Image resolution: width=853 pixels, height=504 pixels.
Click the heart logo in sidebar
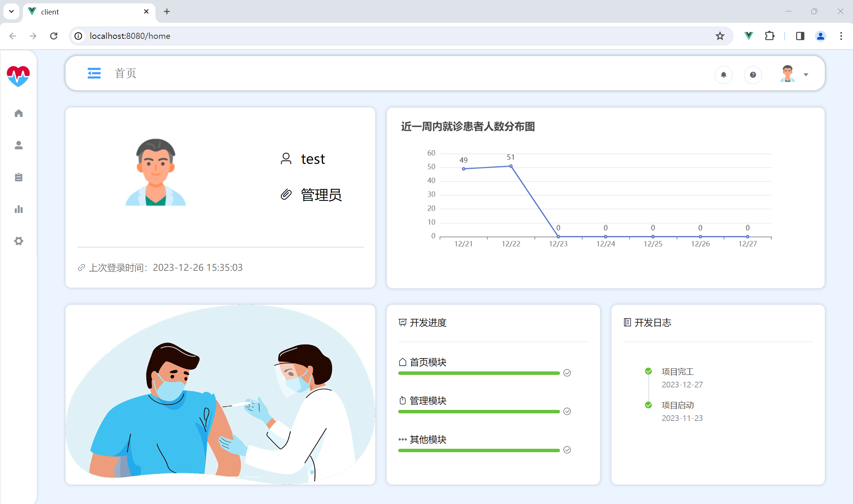[18, 76]
